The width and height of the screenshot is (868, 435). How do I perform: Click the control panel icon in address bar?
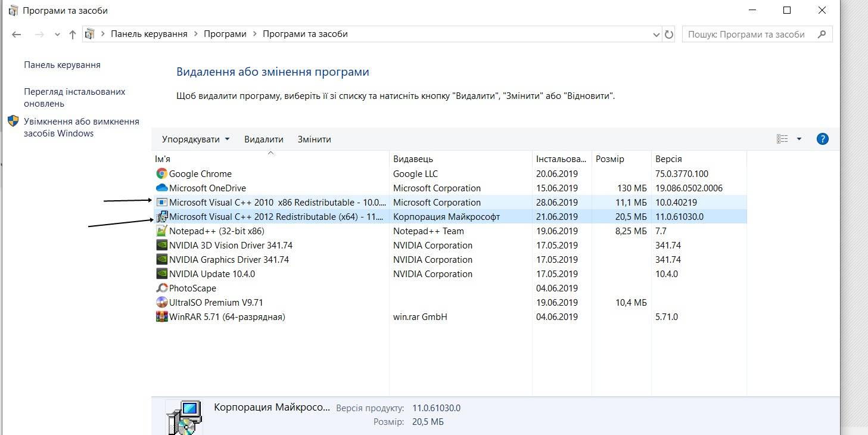tap(89, 34)
